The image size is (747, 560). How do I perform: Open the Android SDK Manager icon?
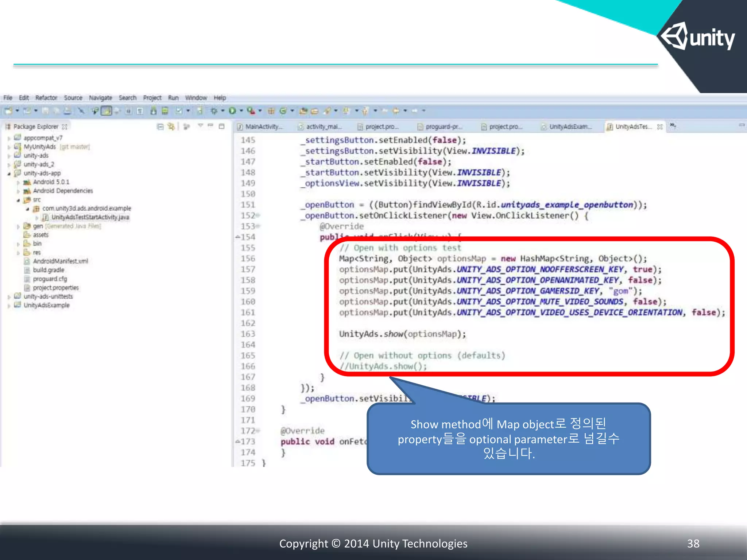154,110
